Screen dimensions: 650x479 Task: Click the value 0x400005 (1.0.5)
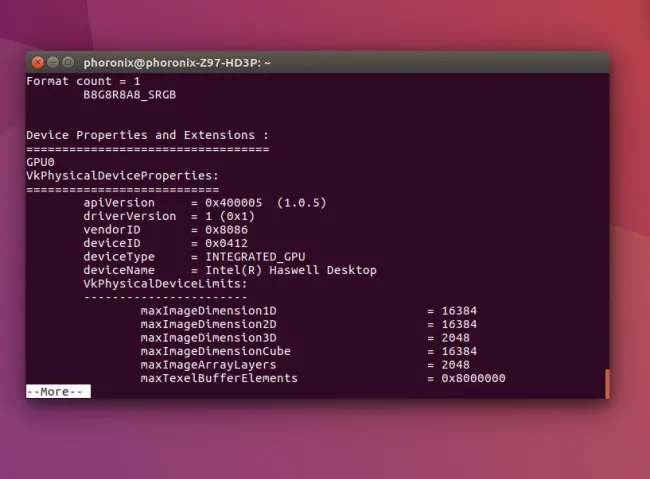pyautogui.click(x=266, y=203)
